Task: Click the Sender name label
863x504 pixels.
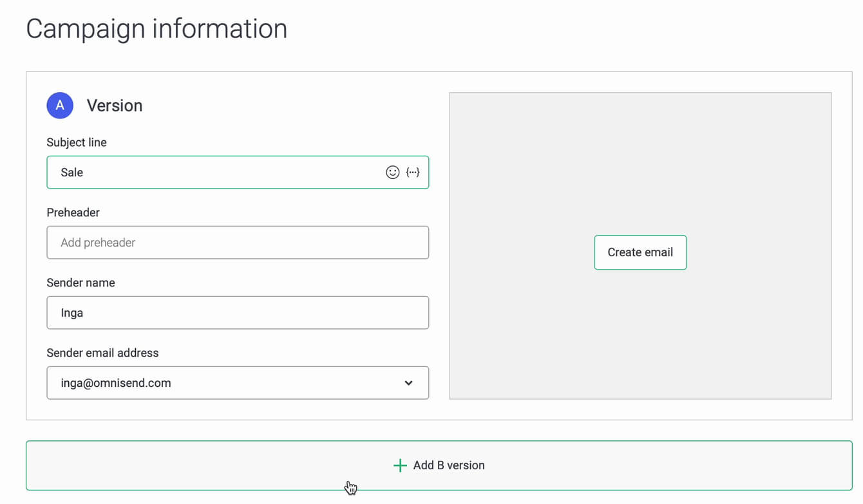Action: 81,283
